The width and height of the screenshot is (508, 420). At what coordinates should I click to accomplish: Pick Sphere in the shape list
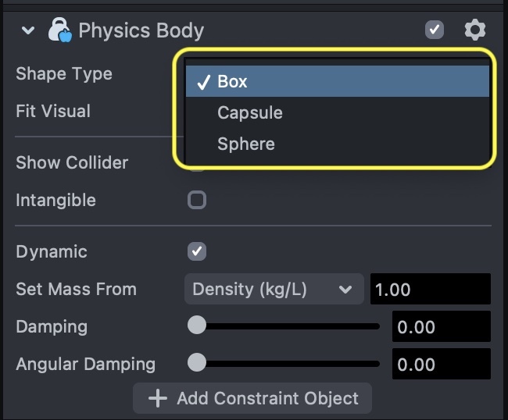pos(246,144)
